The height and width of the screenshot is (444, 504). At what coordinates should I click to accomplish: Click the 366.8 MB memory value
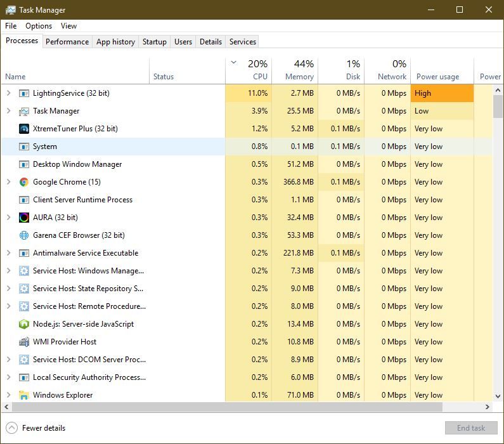coord(299,182)
